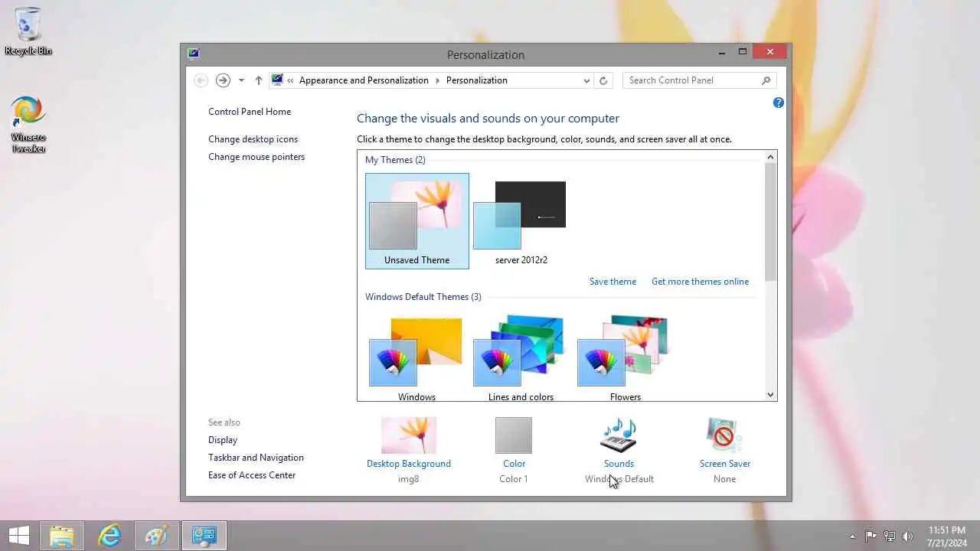Click Change mouse pointers link
This screenshot has height=551, width=980.
pos(256,157)
